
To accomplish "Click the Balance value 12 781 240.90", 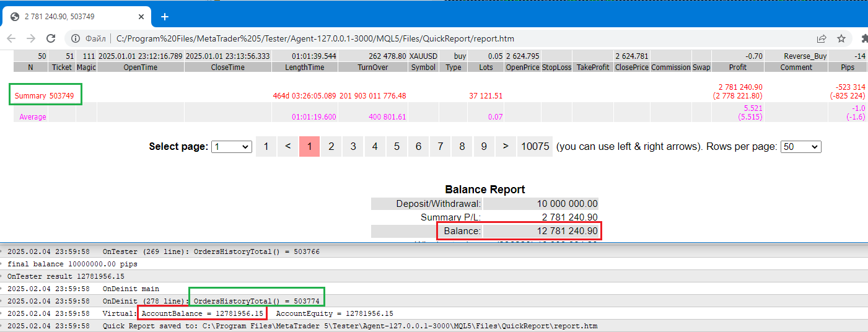I will (x=567, y=231).
